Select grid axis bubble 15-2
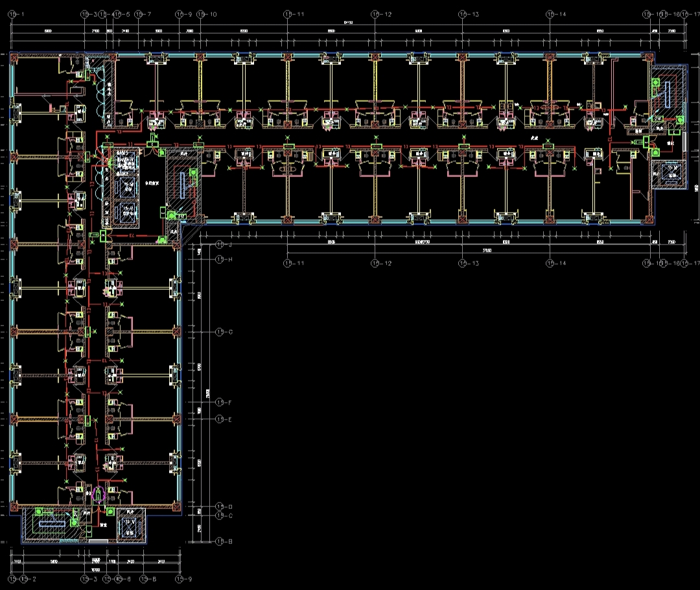Viewport: 700px width, 590px height. tap(25, 578)
